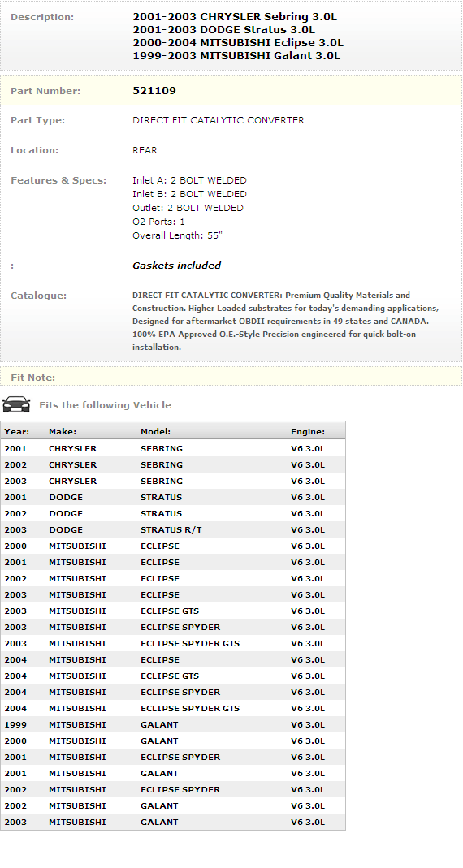This screenshot has width=463, height=868.
Task: Click the Make column header
Action: [63, 431]
